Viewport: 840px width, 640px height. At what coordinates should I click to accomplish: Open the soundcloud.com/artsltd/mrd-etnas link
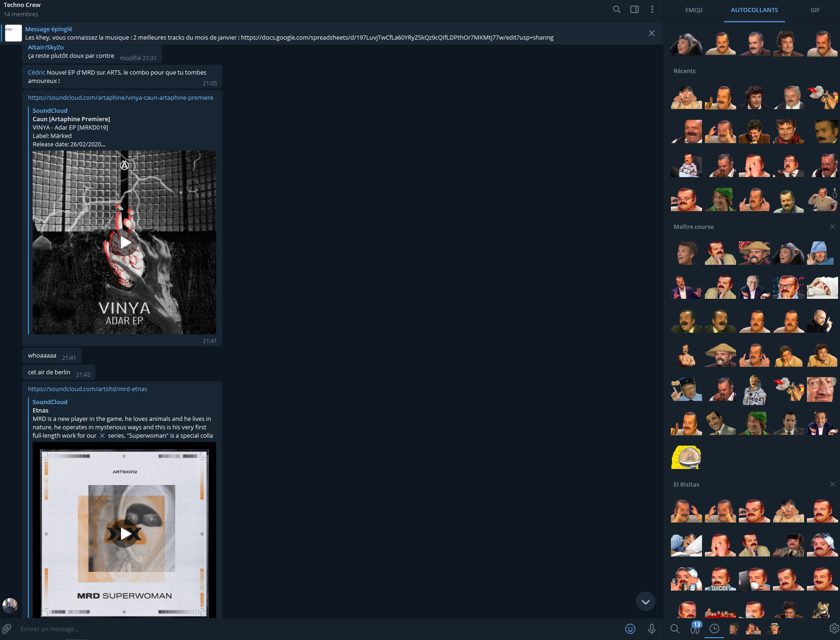[88, 389]
